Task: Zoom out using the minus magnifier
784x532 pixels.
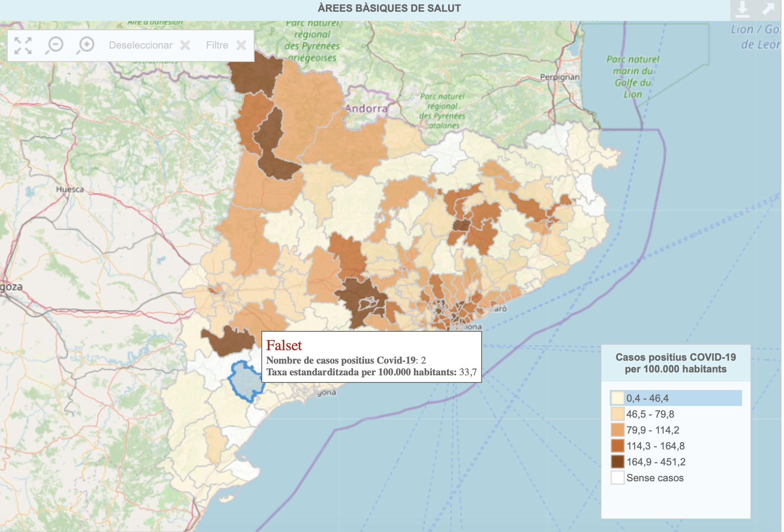Action: (x=54, y=45)
